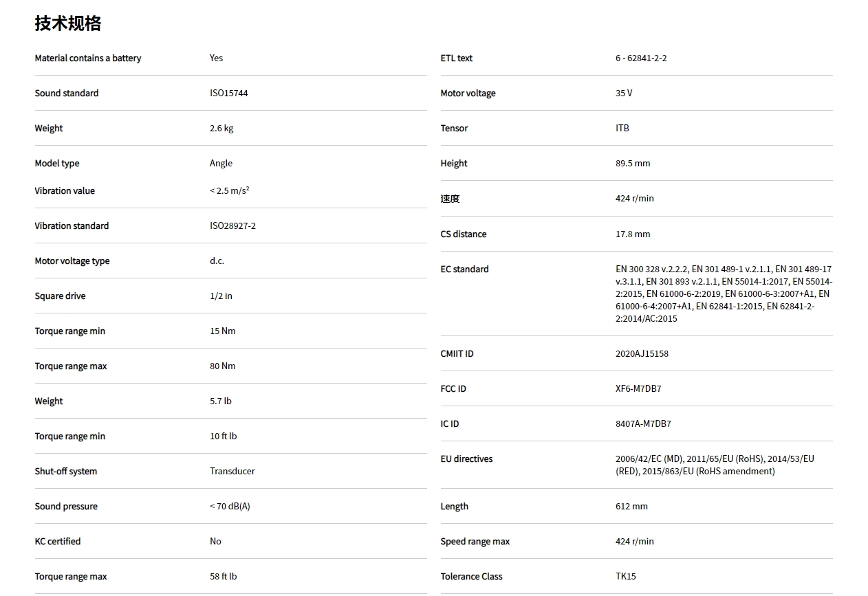
Task: Click the Sound standard value ISO15744
Action: coord(228,93)
